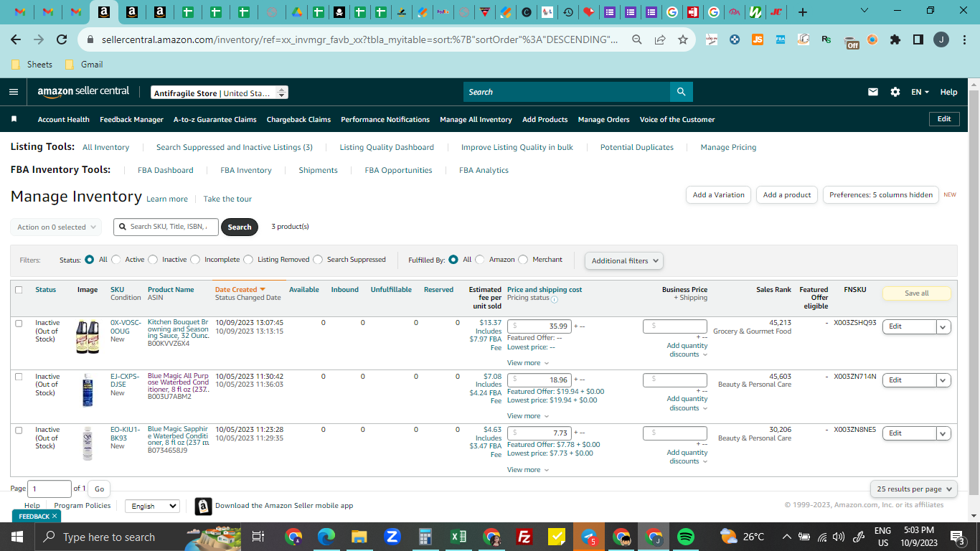The image size is (980, 551).
Task: Open Spotify from the taskbar
Action: (686, 537)
